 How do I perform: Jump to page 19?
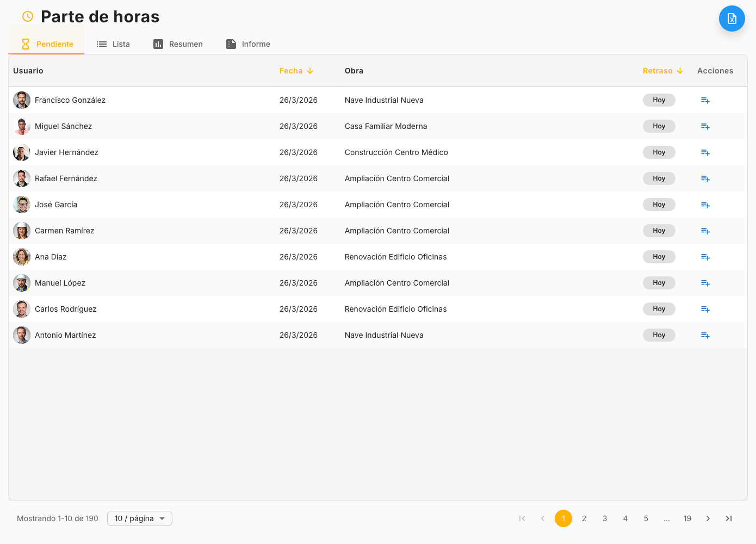click(687, 518)
